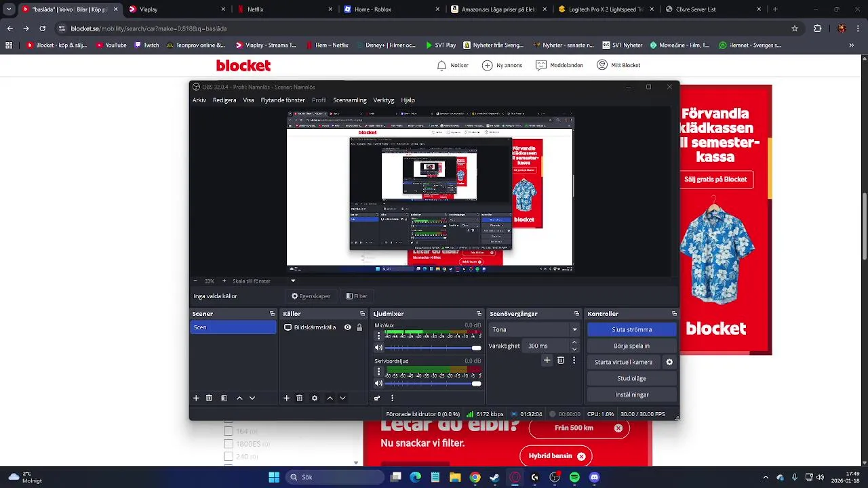Open source properties gear in Källor panel

click(x=315, y=398)
